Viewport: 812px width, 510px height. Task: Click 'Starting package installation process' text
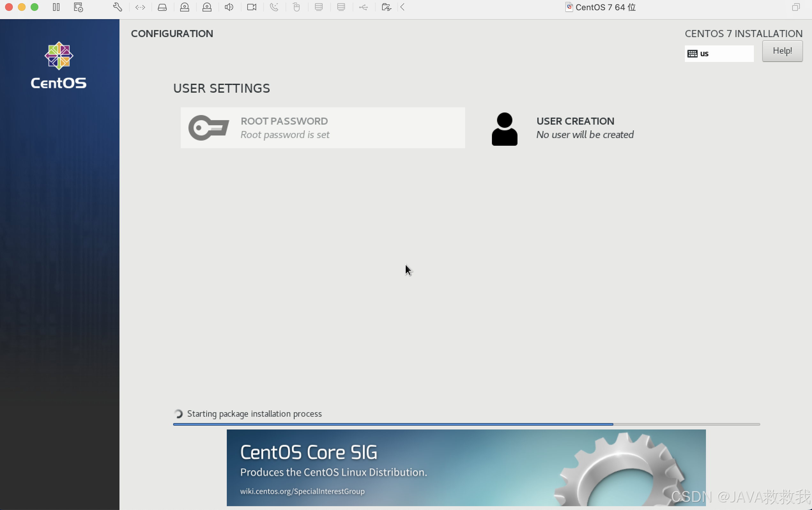tap(254, 414)
